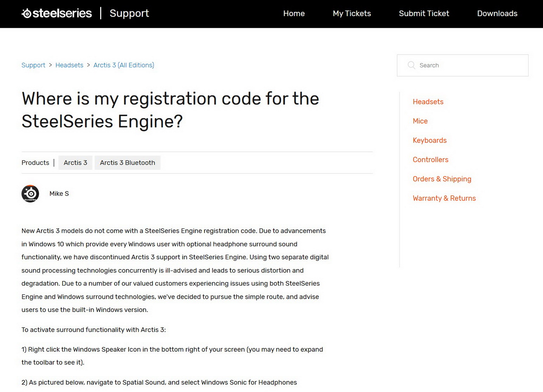This screenshot has width=543, height=392.
Task: Select the Arctis 3 Bluetooth tag
Action: point(127,163)
